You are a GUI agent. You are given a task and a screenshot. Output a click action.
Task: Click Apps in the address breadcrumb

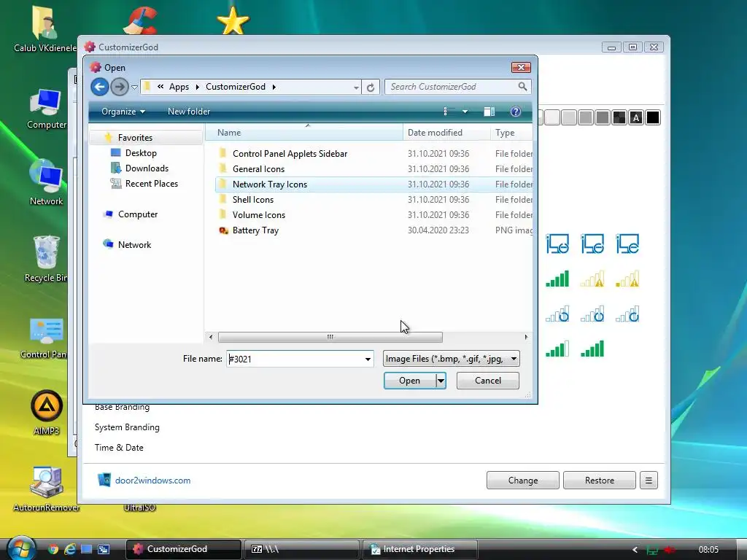179,87
